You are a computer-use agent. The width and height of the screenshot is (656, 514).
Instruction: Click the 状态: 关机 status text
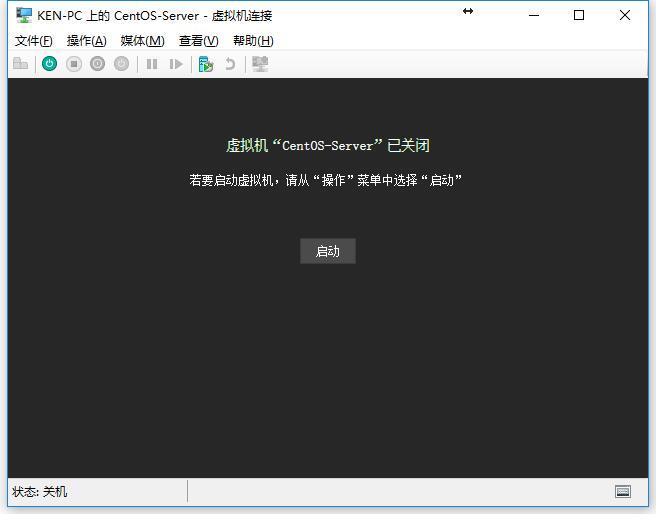(x=40, y=491)
